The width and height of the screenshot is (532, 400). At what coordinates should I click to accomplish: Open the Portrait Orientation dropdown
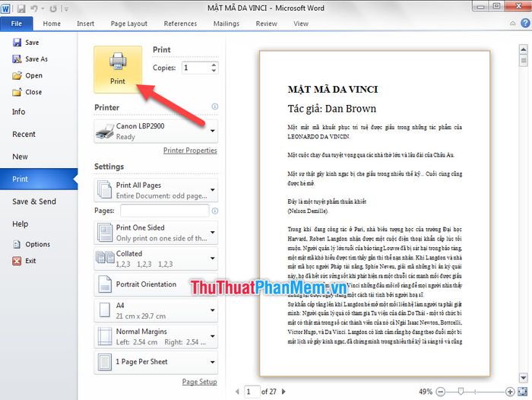pos(156,284)
